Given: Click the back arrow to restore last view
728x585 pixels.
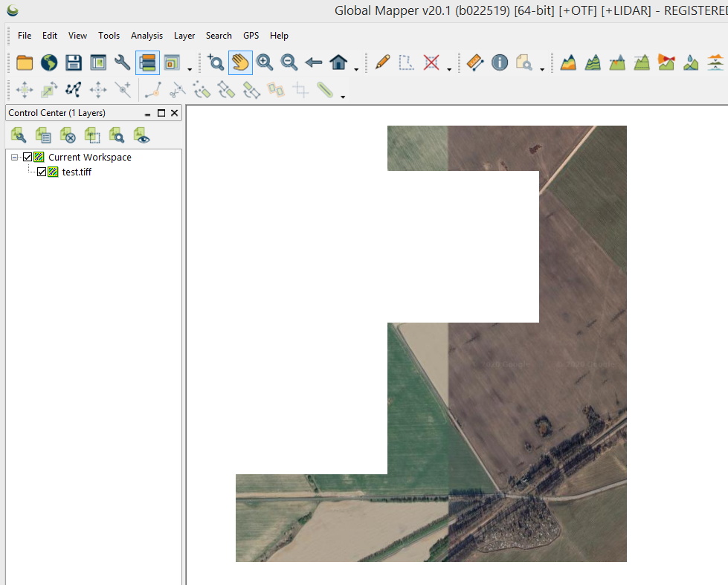Looking at the screenshot, I should (x=314, y=62).
